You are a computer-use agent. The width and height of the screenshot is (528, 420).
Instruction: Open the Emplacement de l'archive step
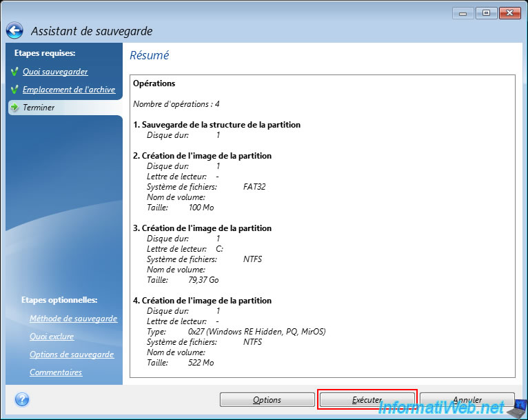click(69, 90)
